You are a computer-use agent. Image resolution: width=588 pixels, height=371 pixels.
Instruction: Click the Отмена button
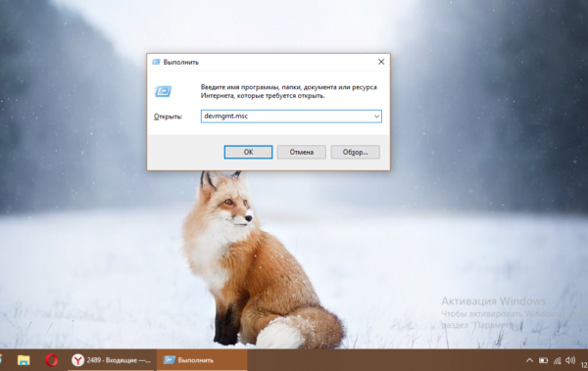coord(302,152)
